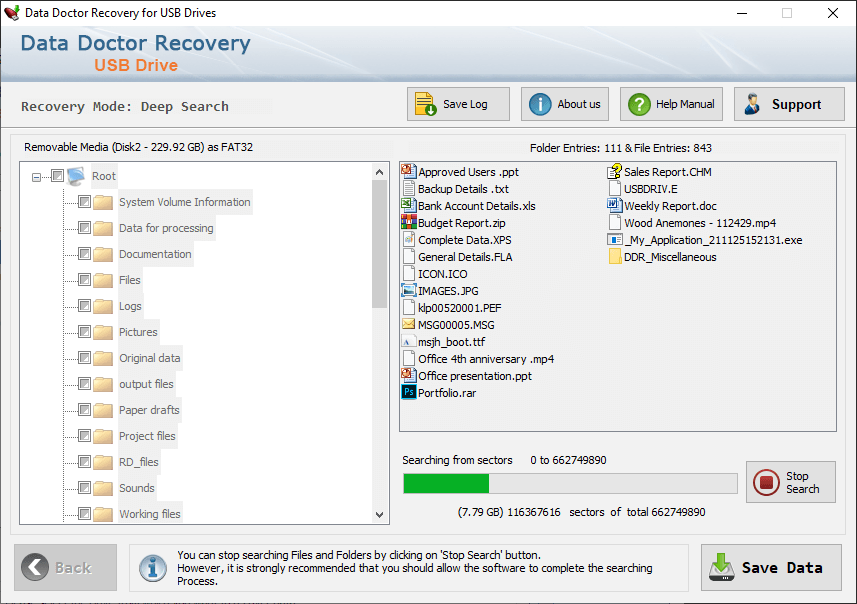Collapse the Root tree node
857x604 pixels.
coord(36,177)
